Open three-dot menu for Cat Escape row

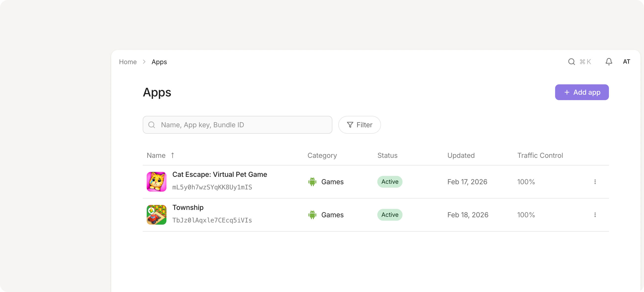tap(595, 182)
